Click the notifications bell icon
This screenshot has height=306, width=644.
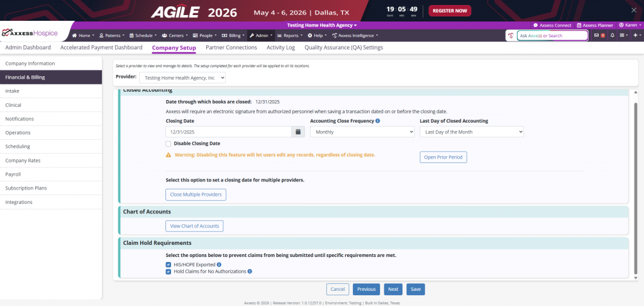pyautogui.click(x=613, y=35)
